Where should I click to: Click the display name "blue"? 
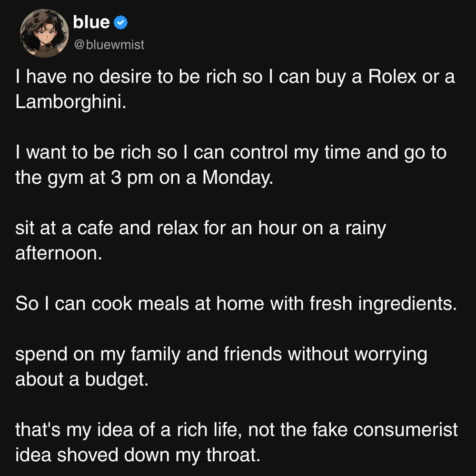coord(91,22)
